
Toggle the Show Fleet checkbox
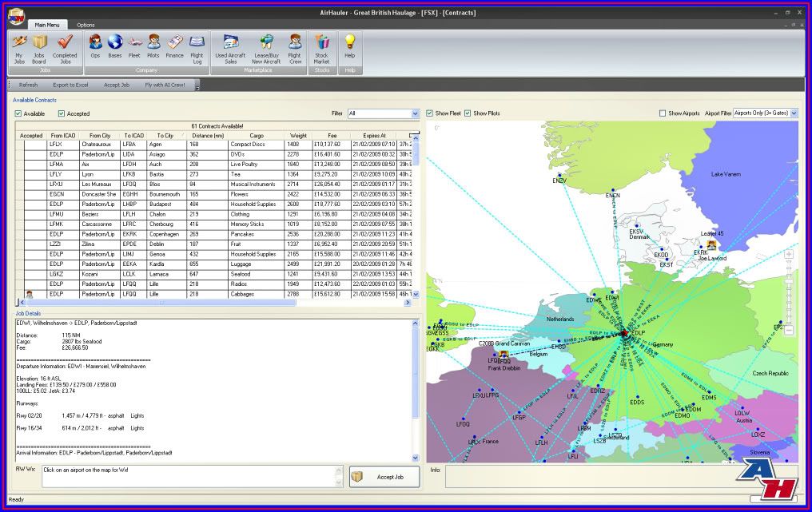(429, 113)
